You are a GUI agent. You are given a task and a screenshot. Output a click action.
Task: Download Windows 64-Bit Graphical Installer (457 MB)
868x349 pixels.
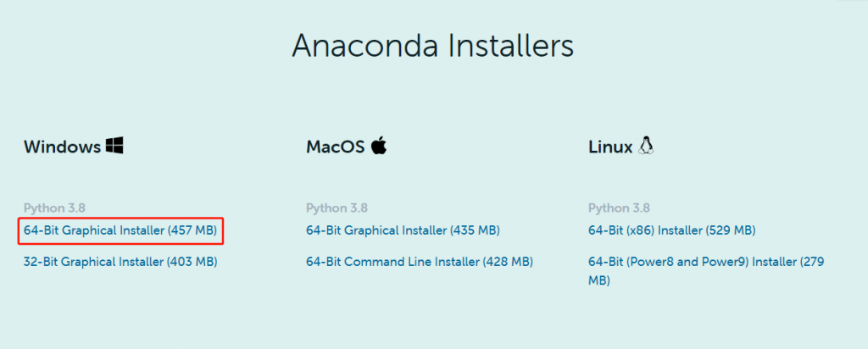click(120, 230)
